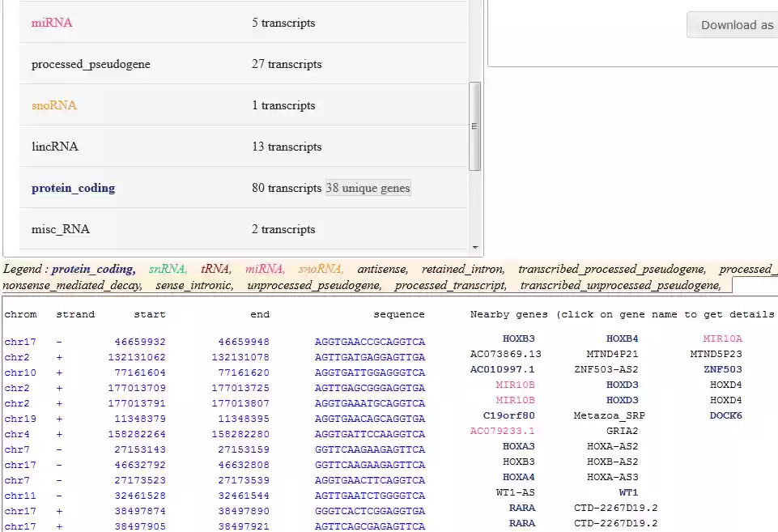Select the protein_coding transcript type row
Screen dimensions: 778x532
243,188
